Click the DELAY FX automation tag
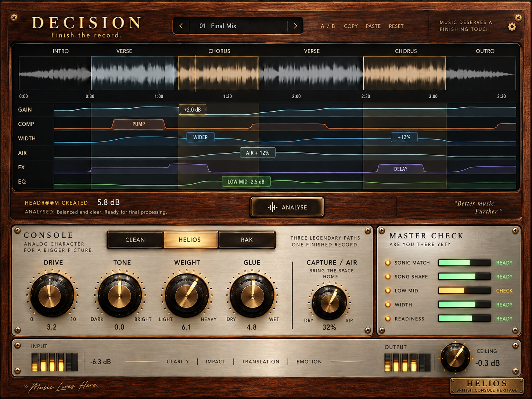 coord(400,169)
